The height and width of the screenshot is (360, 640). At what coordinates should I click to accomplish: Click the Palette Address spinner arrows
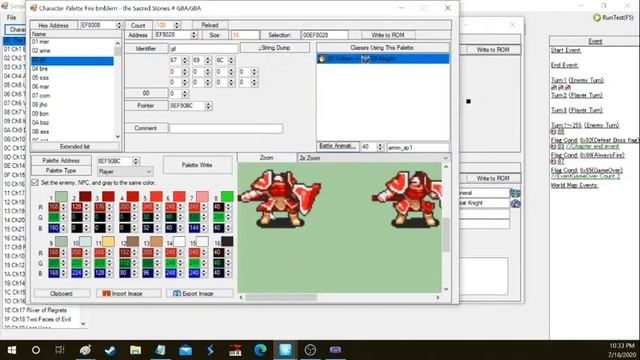pos(136,161)
